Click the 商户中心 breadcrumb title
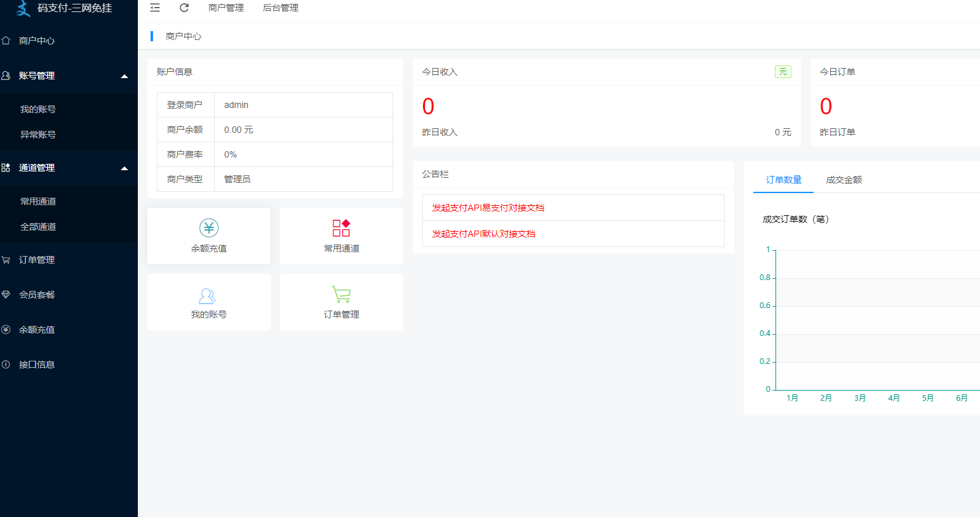 pyautogui.click(x=184, y=36)
